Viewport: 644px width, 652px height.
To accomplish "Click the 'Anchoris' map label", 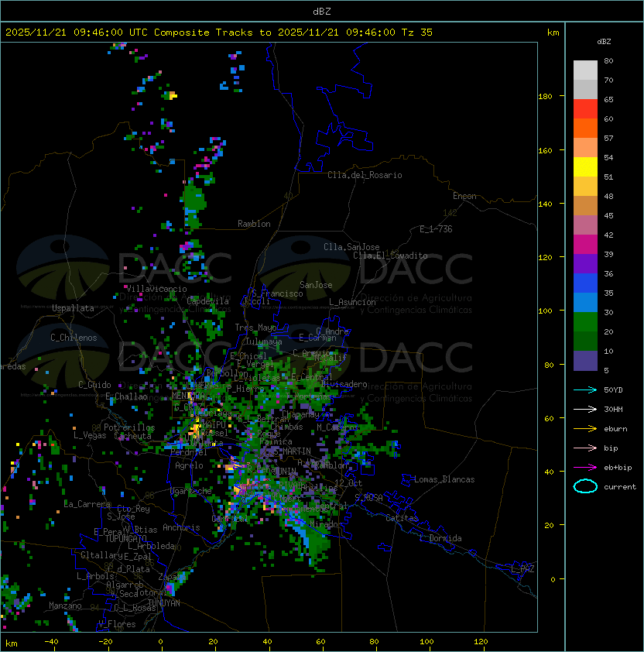I will [181, 527].
